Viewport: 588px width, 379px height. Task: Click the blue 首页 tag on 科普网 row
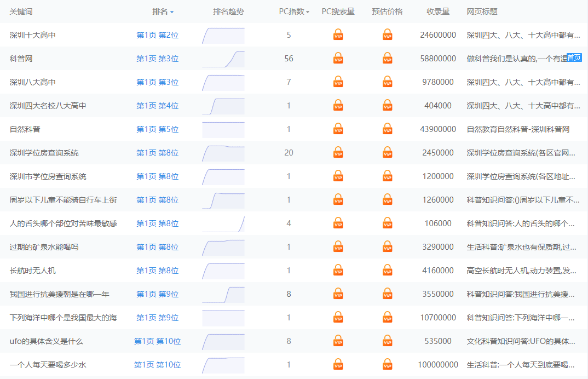[574, 58]
